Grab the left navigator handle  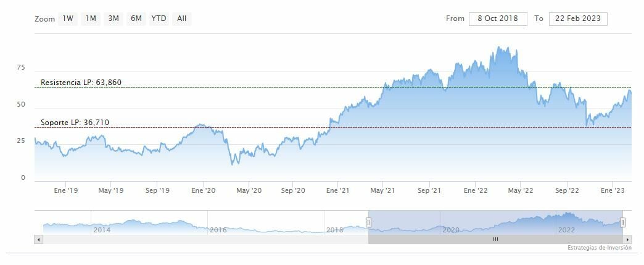(x=368, y=222)
